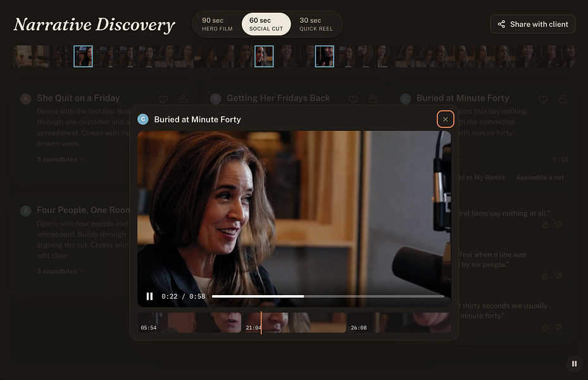Click the partly hidden Add to My Remix link
Viewport: 588px width, 380px height.
tap(482, 177)
